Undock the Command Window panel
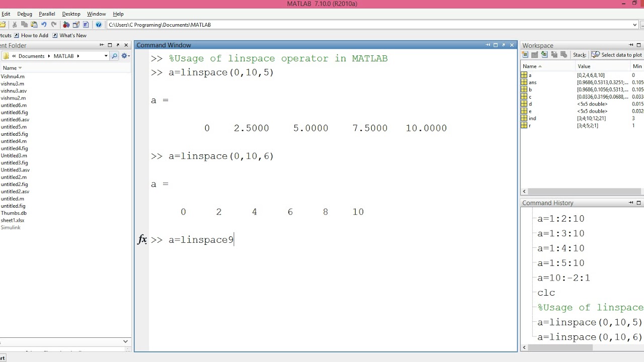This screenshot has width=644, height=362. [504, 45]
